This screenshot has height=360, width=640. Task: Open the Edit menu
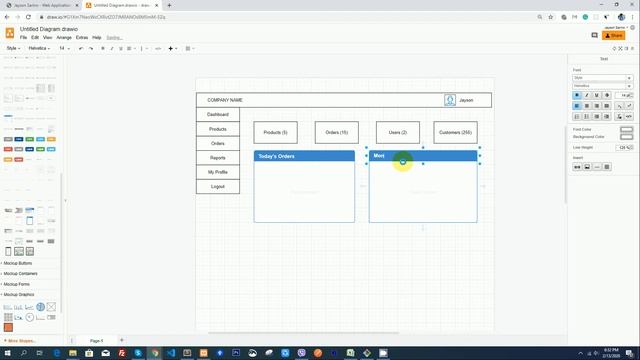(x=35, y=38)
